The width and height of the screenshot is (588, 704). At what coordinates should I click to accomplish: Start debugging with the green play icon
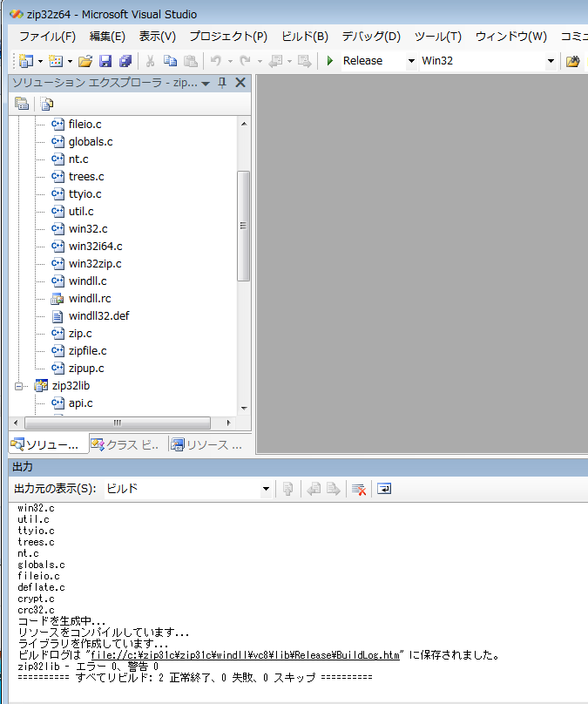tap(330, 61)
